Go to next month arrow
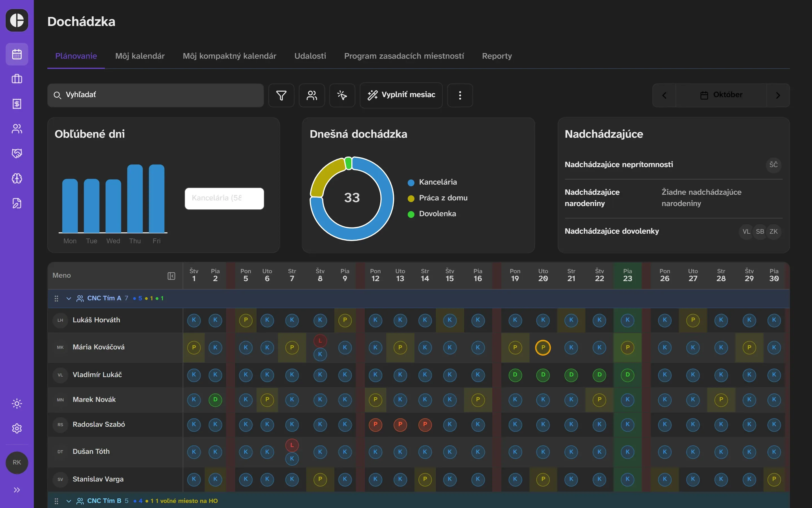Screen dimensions: 812x508 tap(778, 95)
